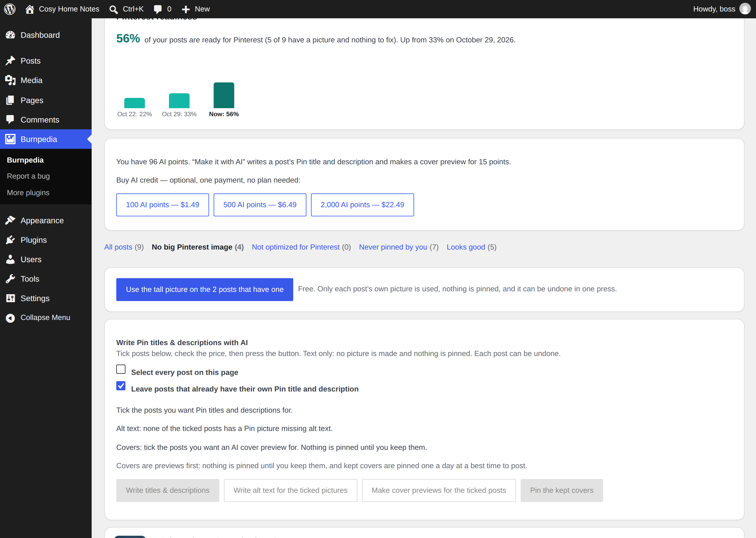Make cover previews for the ticked posts
Screen dimensions: 756x538
[439, 490]
